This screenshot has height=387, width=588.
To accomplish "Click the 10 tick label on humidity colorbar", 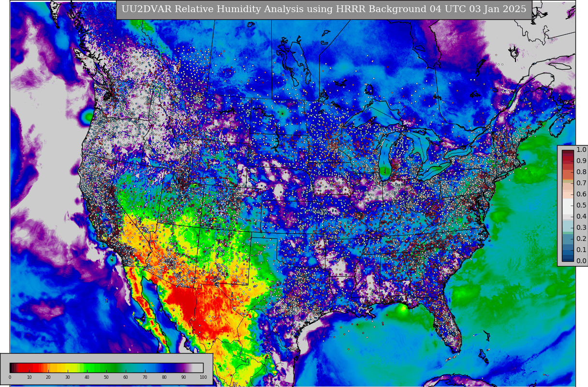I will [29, 377].
